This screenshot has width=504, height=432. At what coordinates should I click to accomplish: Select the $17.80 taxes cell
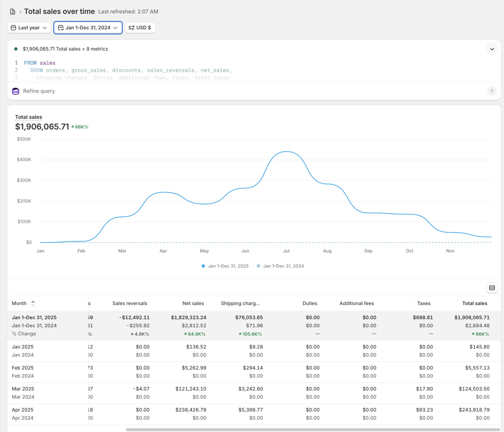(x=424, y=389)
